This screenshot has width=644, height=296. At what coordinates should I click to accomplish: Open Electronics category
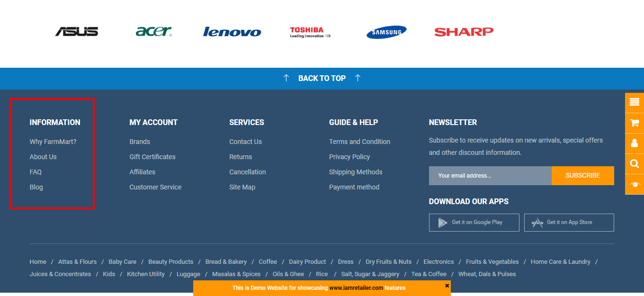[438, 262]
